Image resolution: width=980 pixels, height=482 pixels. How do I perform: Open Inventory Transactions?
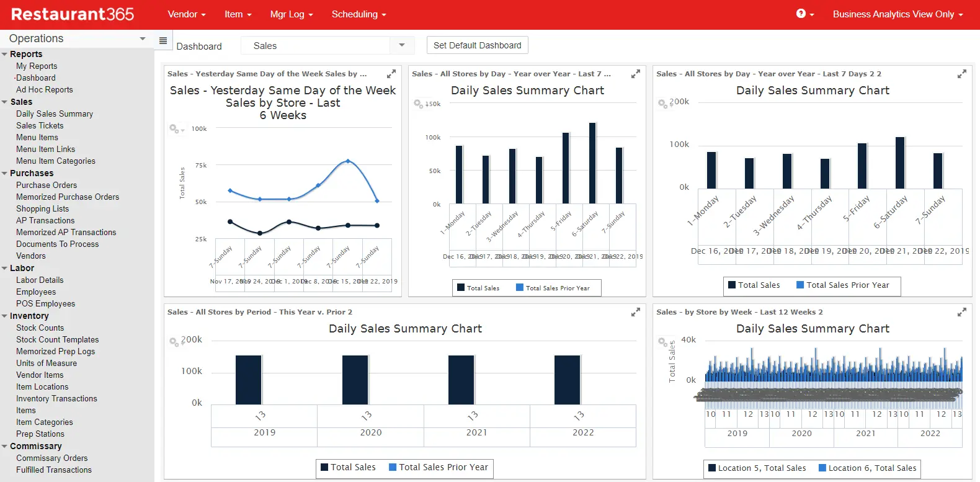57,399
